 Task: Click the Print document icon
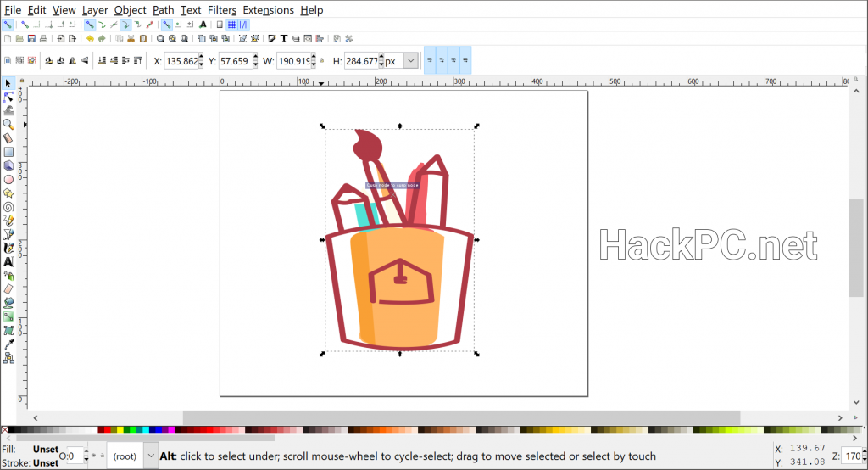[43, 39]
